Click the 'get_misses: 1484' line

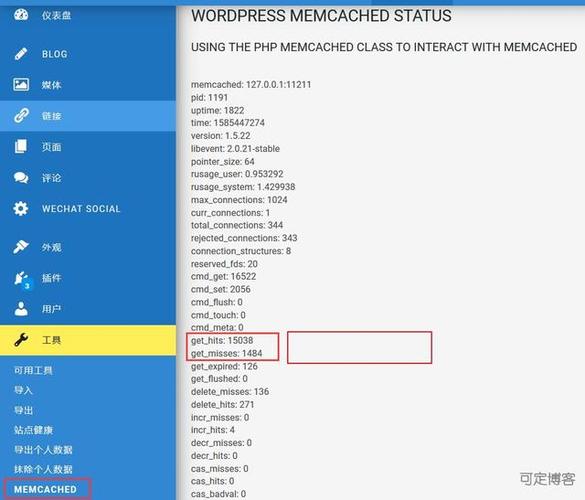226,353
